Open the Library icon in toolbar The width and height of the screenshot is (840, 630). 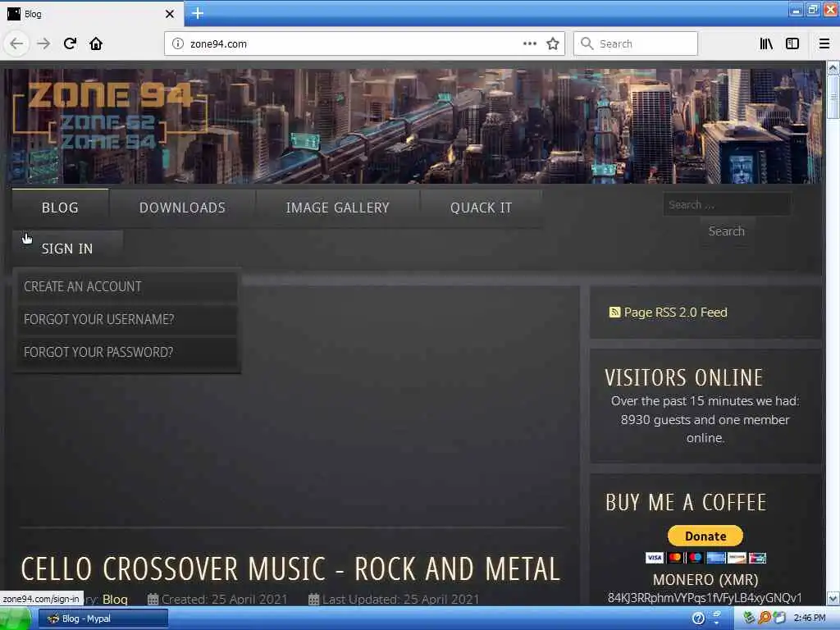click(767, 43)
